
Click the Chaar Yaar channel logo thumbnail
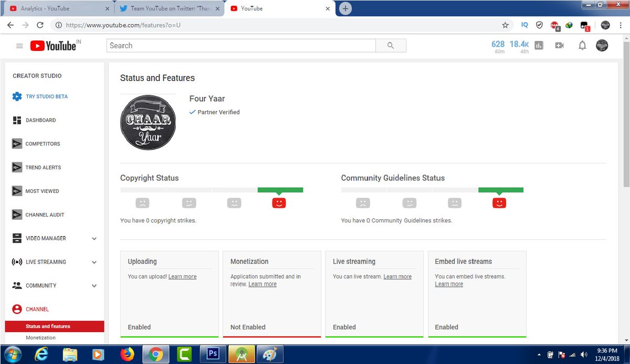[148, 122]
